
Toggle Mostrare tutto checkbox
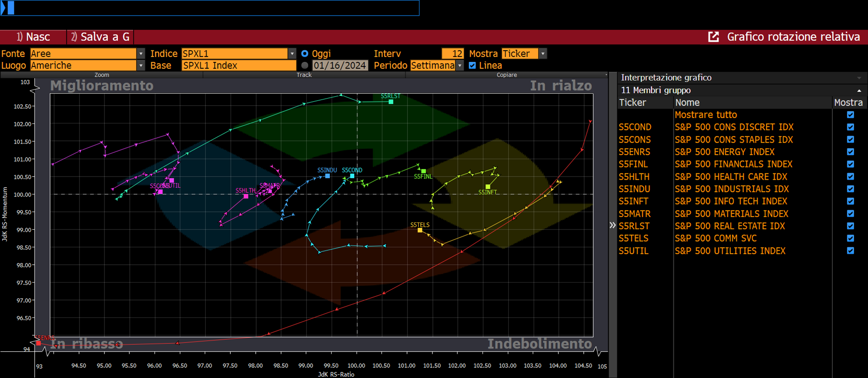(851, 115)
